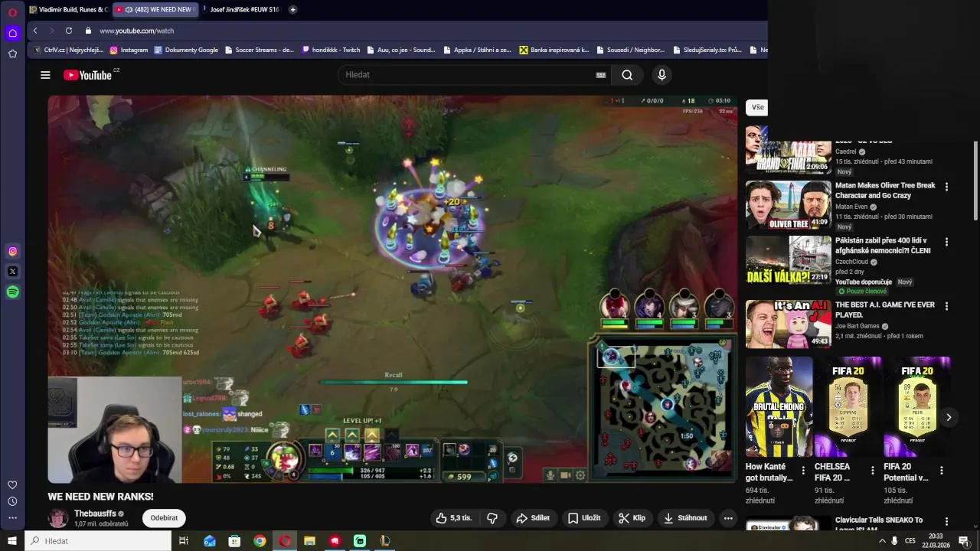Select the 'Vše' filter chip
This screenshot has width=980, height=551.
pyautogui.click(x=757, y=108)
